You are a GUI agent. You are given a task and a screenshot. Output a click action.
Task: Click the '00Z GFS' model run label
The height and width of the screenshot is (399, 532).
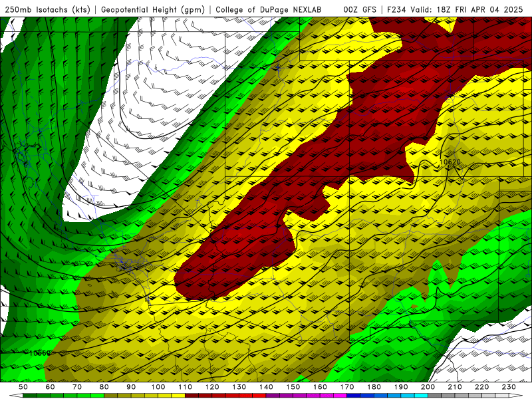click(360, 9)
